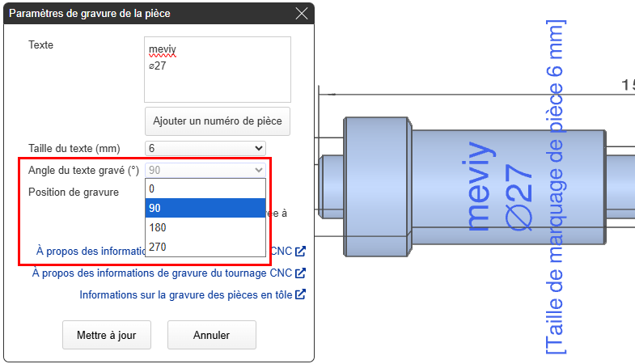The width and height of the screenshot is (635, 364).
Task: Click external-link icon beside pièces en tôle link
Action: (x=301, y=294)
